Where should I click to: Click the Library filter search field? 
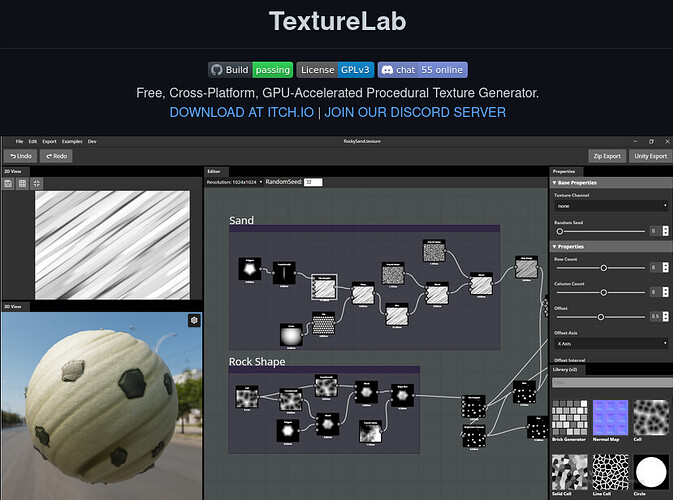(612, 382)
